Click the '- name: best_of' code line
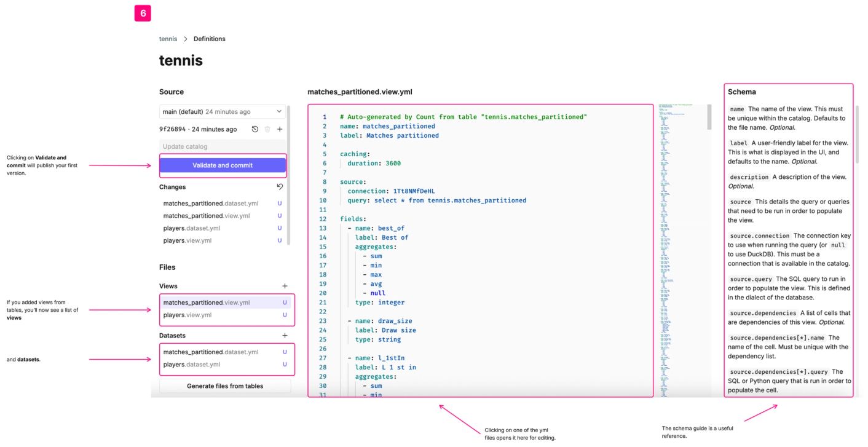Viewport: 868px width, 447px height. (376, 228)
